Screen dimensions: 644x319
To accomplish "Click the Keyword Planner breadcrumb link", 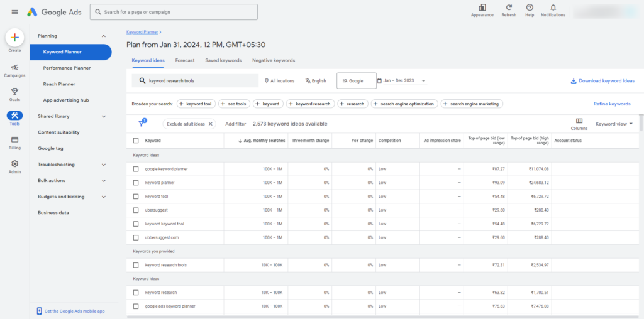I will (x=142, y=31).
